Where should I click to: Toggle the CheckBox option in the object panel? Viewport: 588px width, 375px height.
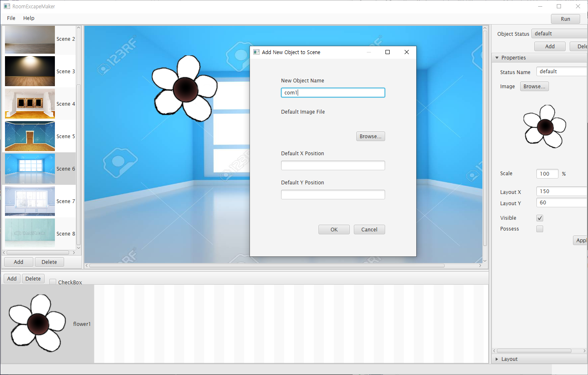click(53, 282)
